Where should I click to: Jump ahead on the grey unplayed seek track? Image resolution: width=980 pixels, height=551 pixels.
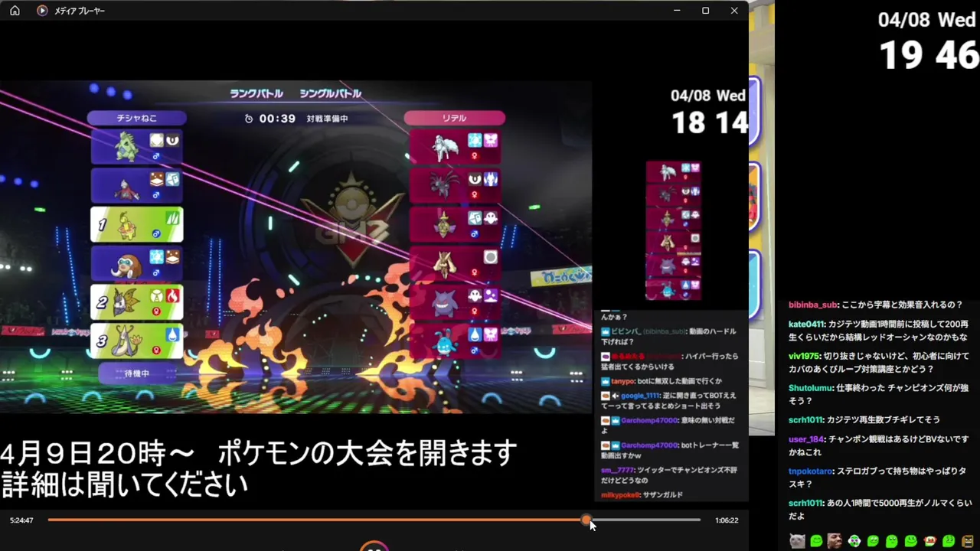coord(647,520)
